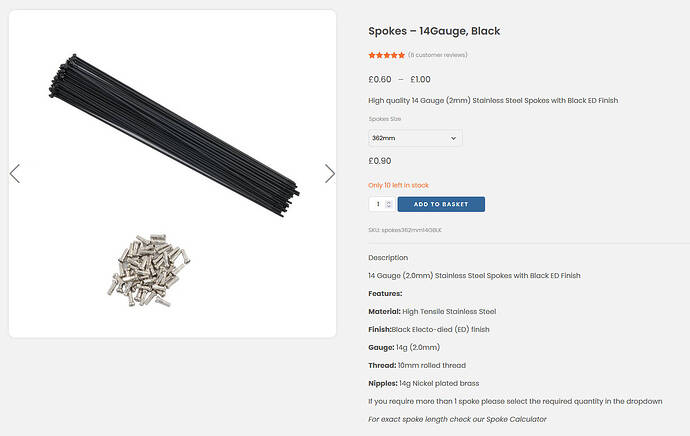
Task: Show the previous product image
Action: [15, 174]
